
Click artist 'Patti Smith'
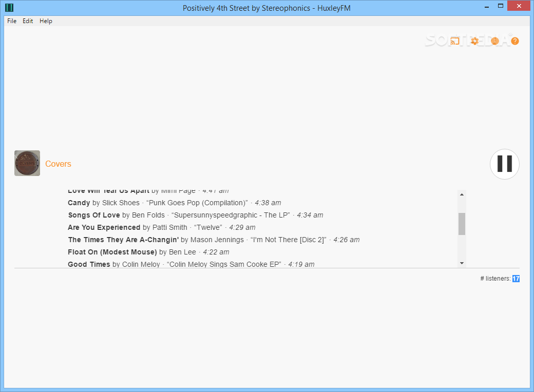(x=169, y=227)
